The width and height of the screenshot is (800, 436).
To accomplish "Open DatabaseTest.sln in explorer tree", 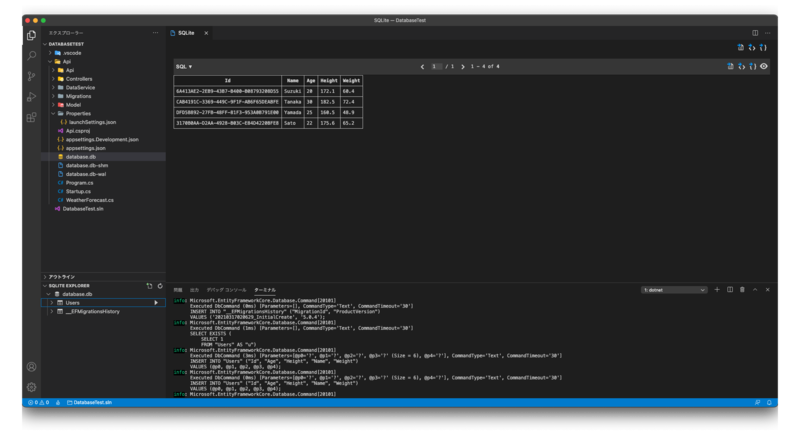I will point(83,209).
